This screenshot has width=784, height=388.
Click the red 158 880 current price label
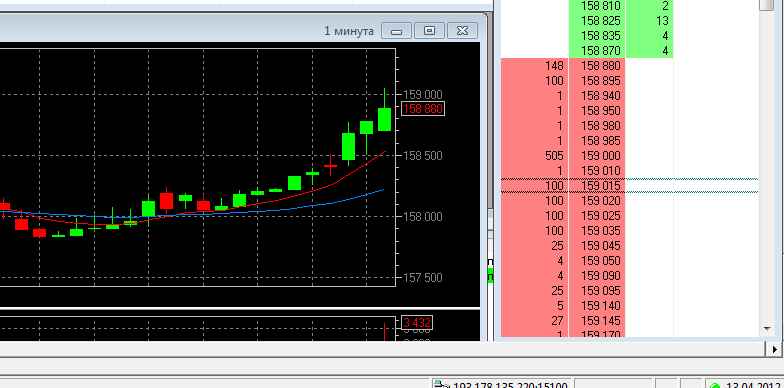[422, 108]
